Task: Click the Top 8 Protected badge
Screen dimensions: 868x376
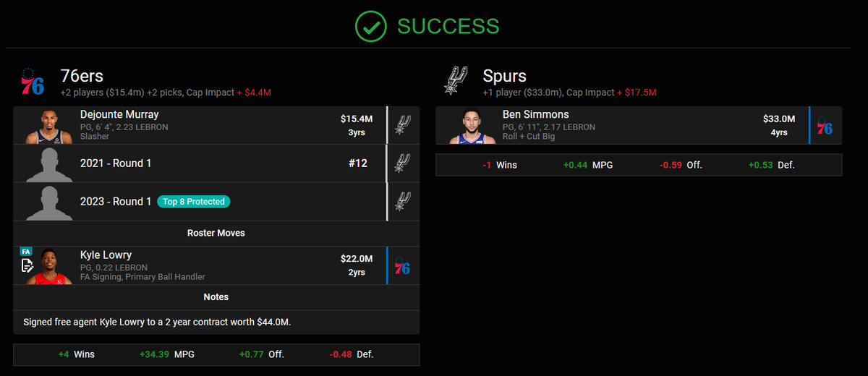Action: [x=194, y=202]
